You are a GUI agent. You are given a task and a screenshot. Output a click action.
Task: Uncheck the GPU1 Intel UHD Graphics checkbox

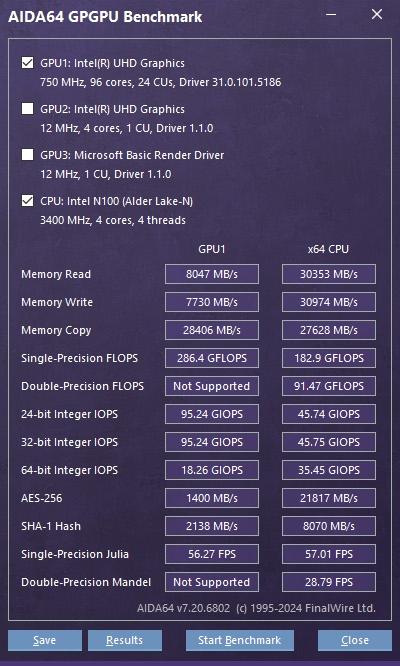[28, 63]
